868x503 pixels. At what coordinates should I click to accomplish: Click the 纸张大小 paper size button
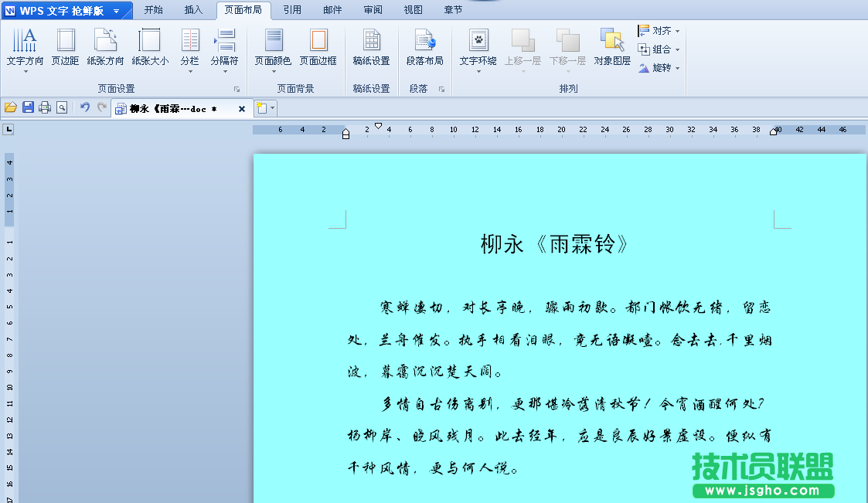[151, 50]
